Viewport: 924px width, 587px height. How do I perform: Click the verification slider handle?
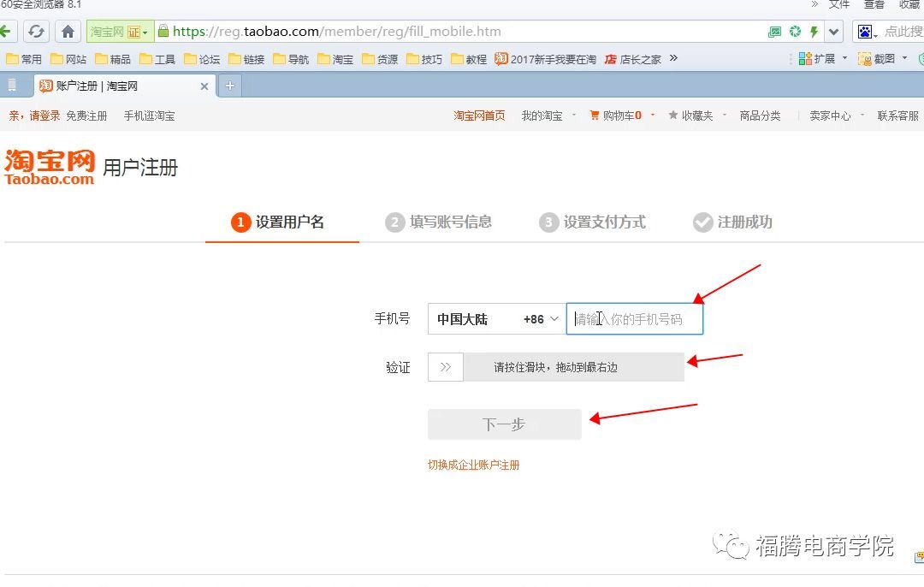[x=445, y=366]
